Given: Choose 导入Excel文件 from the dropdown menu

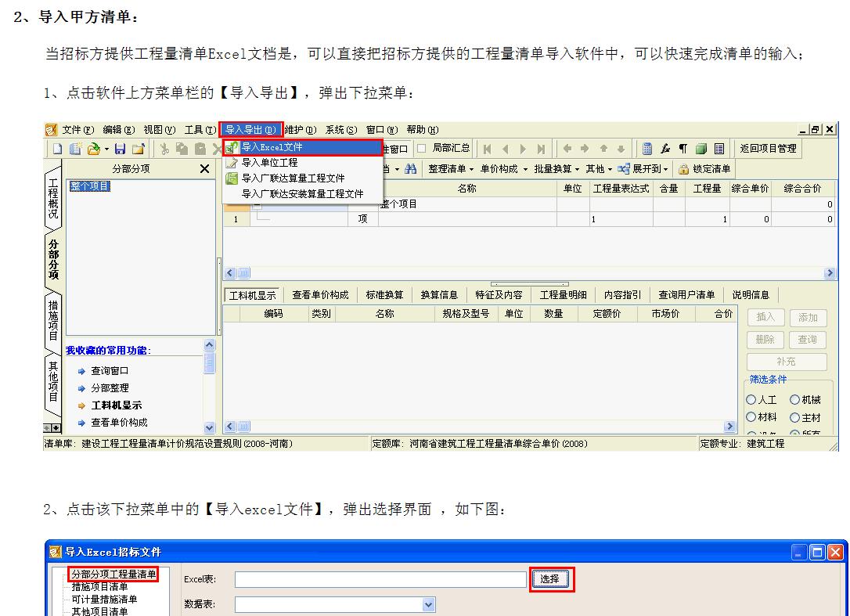Looking at the screenshot, I should (302, 147).
